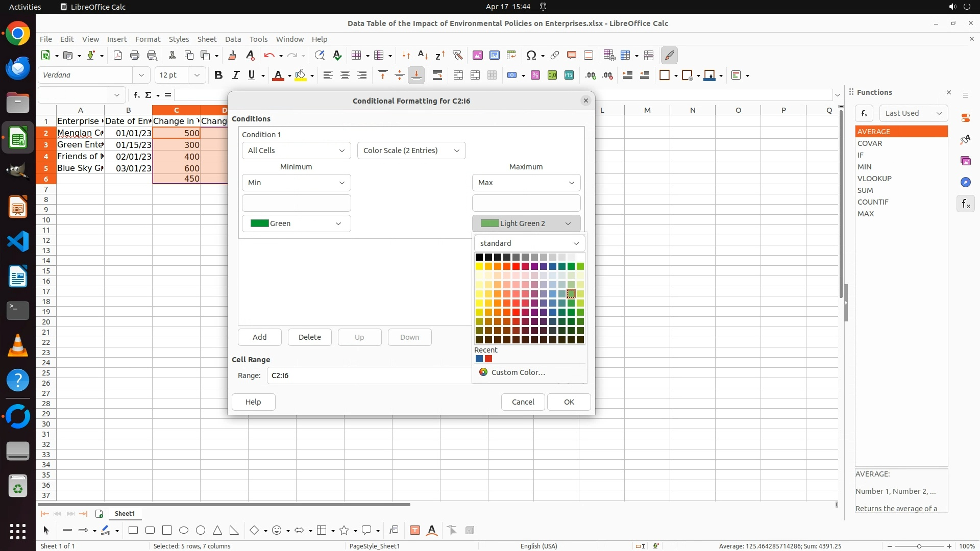Click the sort ascending icon
The image size is (980, 551).
click(423, 56)
